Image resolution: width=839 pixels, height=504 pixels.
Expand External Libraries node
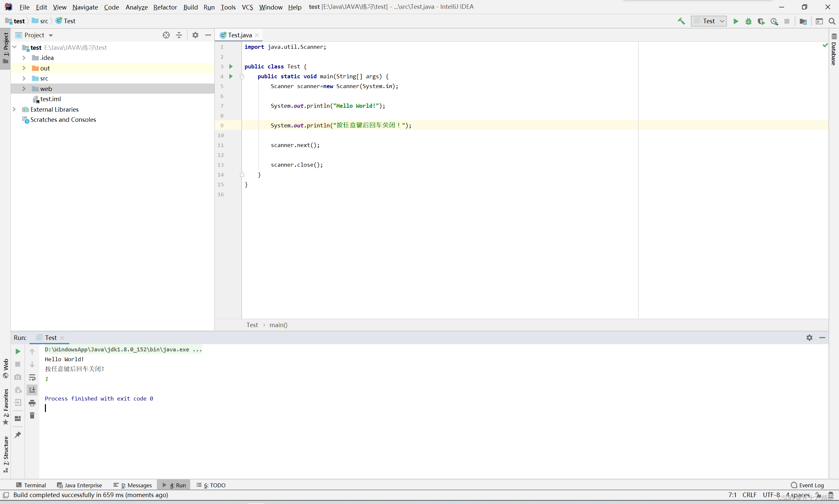point(14,109)
